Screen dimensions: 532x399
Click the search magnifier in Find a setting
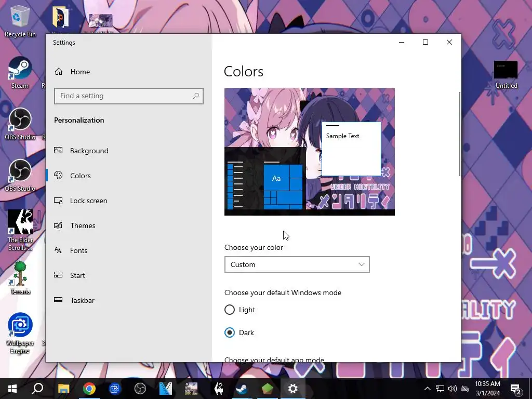[x=196, y=96]
